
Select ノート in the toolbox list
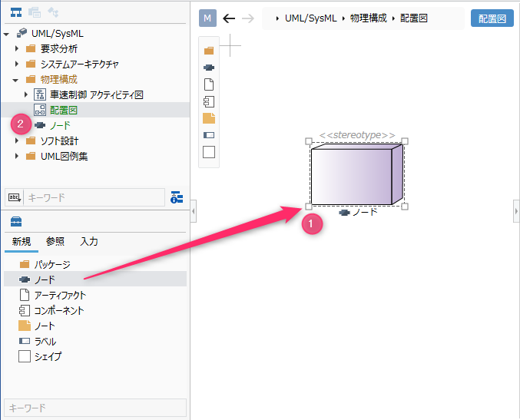95,326
